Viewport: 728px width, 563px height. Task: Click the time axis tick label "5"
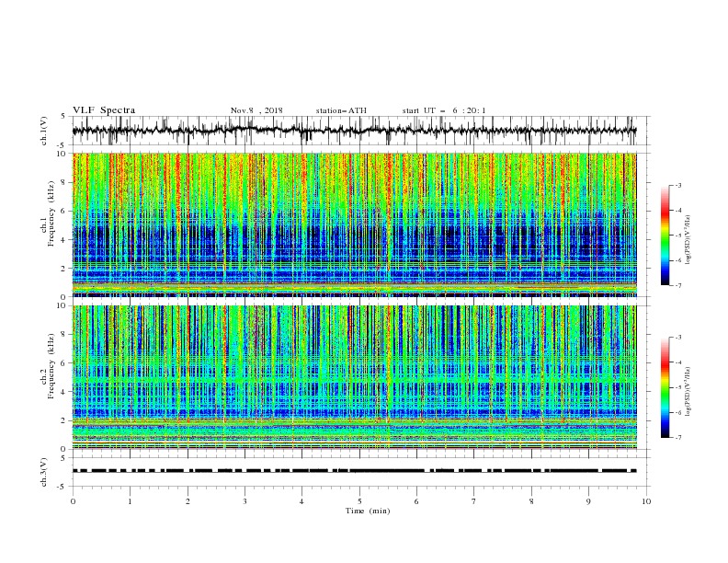point(359,501)
